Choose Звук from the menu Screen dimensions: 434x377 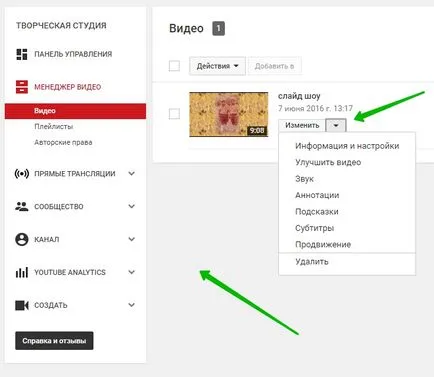pos(347,179)
